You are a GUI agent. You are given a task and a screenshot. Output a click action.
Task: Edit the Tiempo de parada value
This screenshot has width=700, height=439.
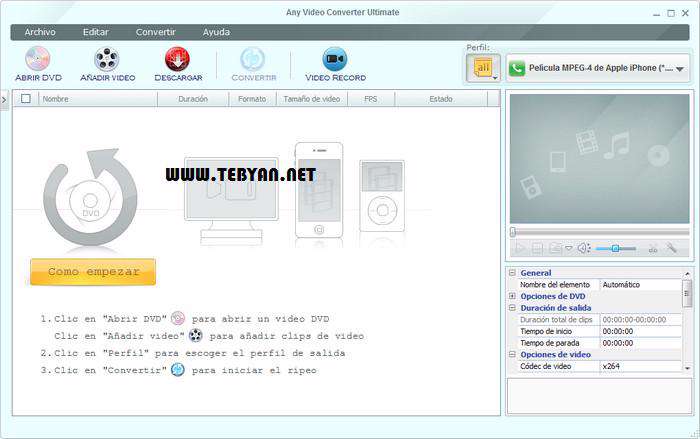[641, 343]
